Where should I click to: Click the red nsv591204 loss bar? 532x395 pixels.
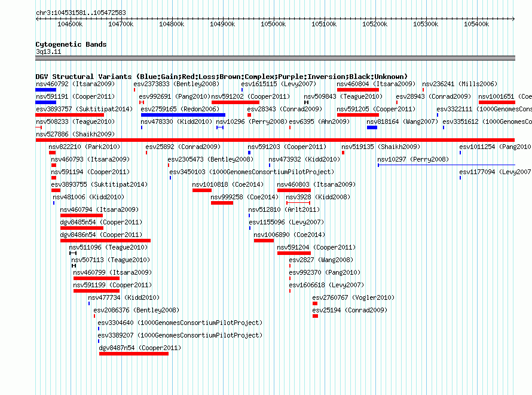(x=294, y=253)
